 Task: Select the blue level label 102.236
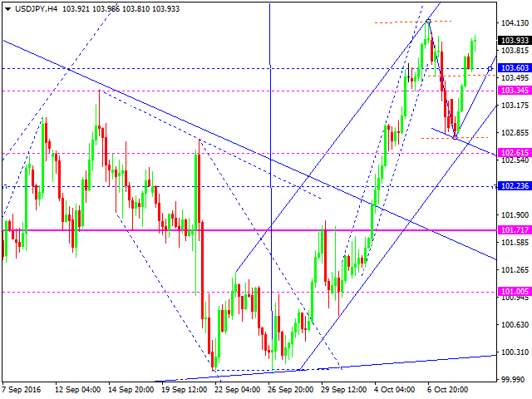click(x=515, y=186)
